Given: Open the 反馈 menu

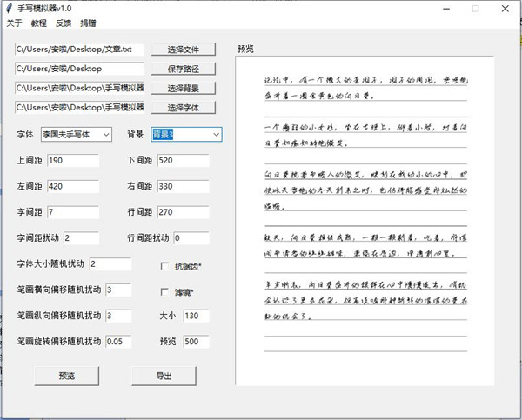Looking at the screenshot, I should coord(64,23).
